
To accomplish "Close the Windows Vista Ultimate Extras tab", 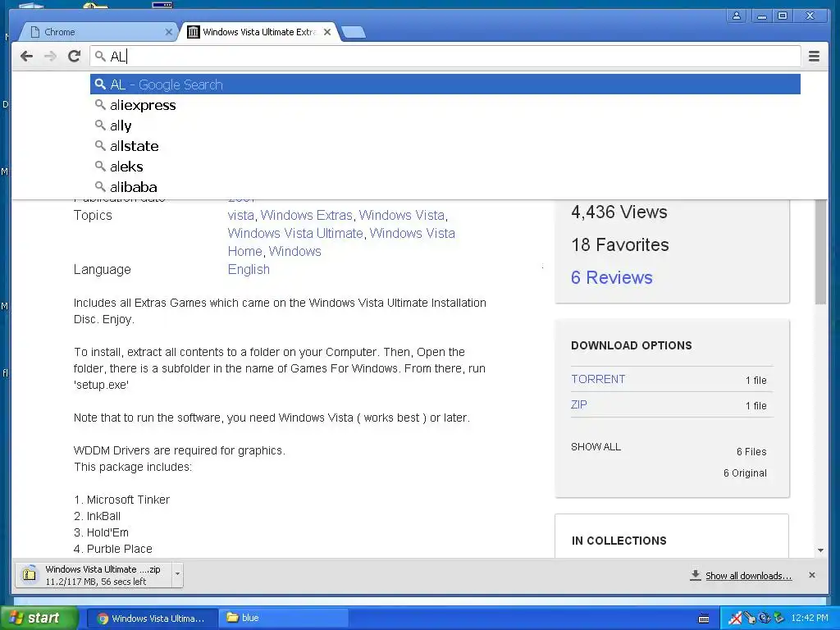I will [327, 32].
